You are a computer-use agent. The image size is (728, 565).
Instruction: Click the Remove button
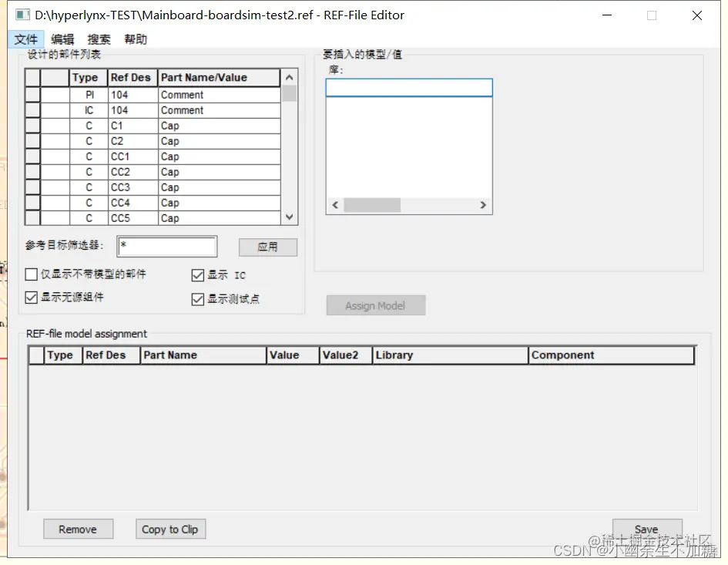(x=78, y=529)
